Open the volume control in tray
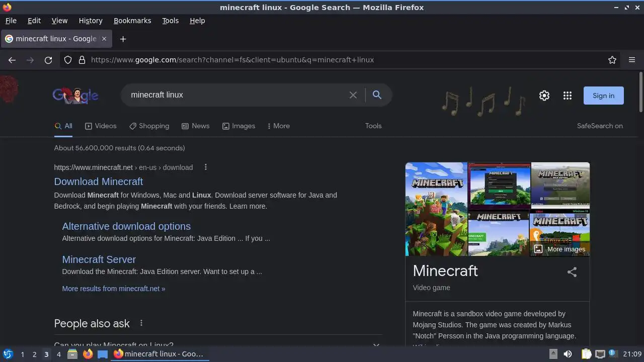644x362 pixels. click(568, 354)
